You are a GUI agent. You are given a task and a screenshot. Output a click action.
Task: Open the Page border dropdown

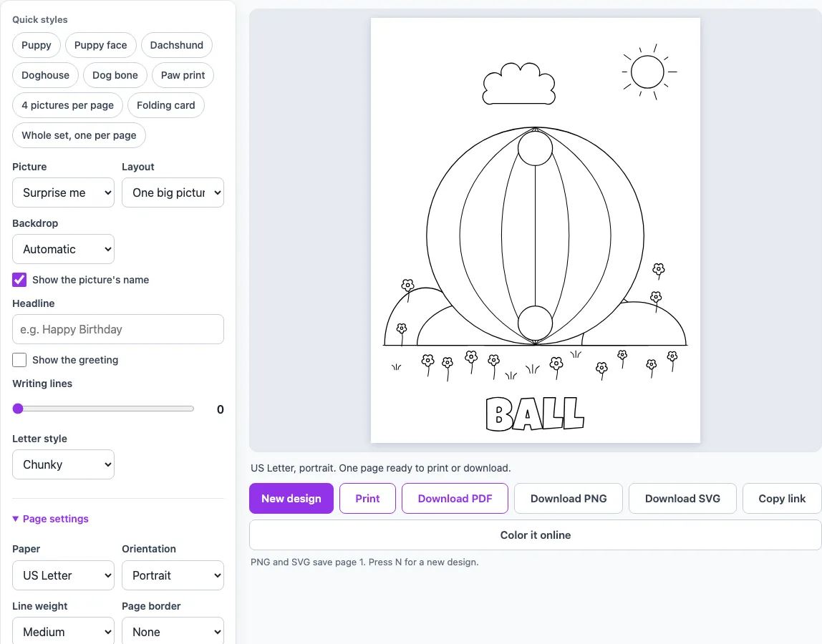click(x=173, y=631)
